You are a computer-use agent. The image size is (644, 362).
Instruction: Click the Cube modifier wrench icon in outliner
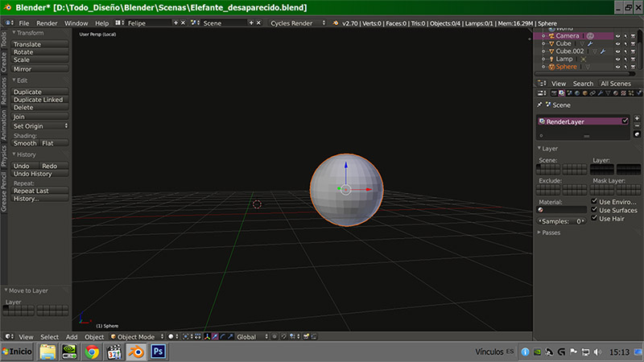point(590,43)
